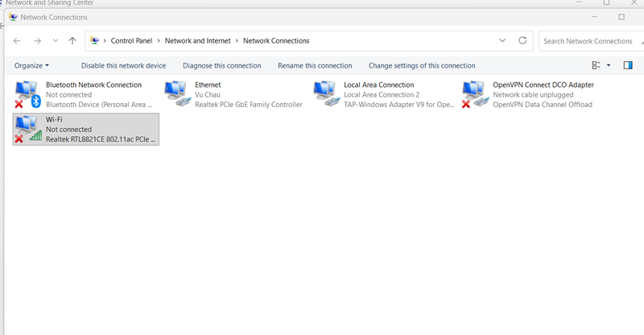Click the Network Connections title bar icon
Viewport: 644px width, 335px height.
coord(13,17)
